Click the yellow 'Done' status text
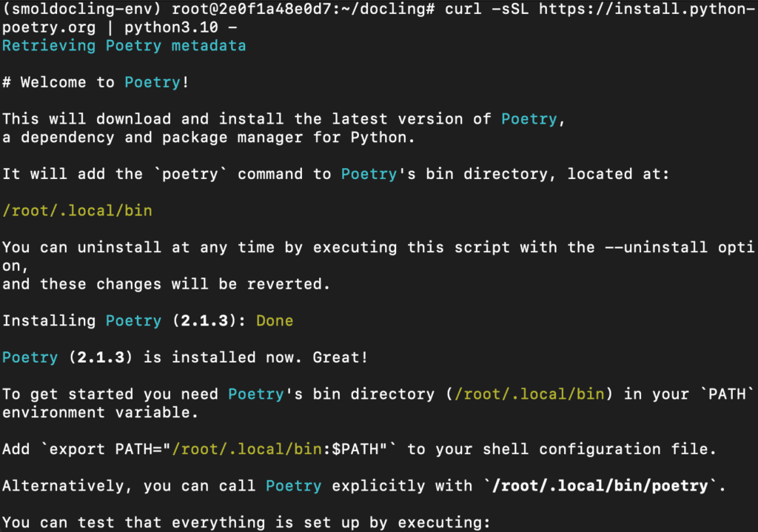Viewport: 758px width, 532px height. tap(275, 320)
